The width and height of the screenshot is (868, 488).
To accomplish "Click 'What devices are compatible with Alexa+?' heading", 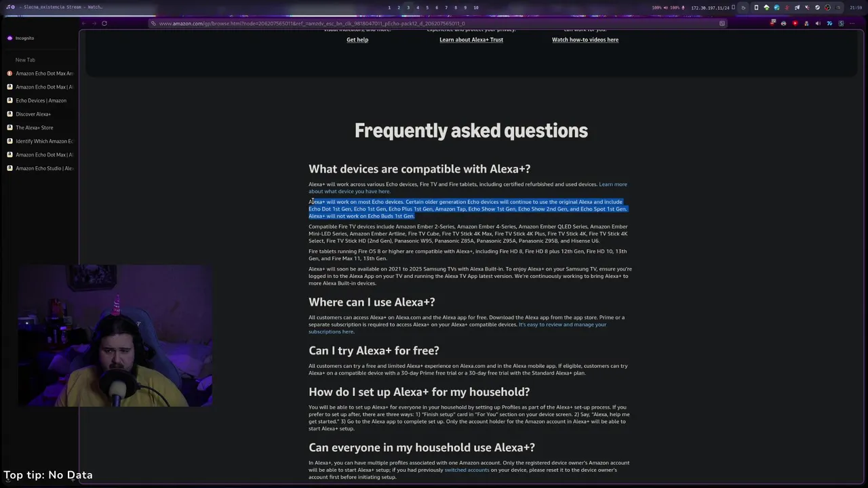I will tap(419, 169).
